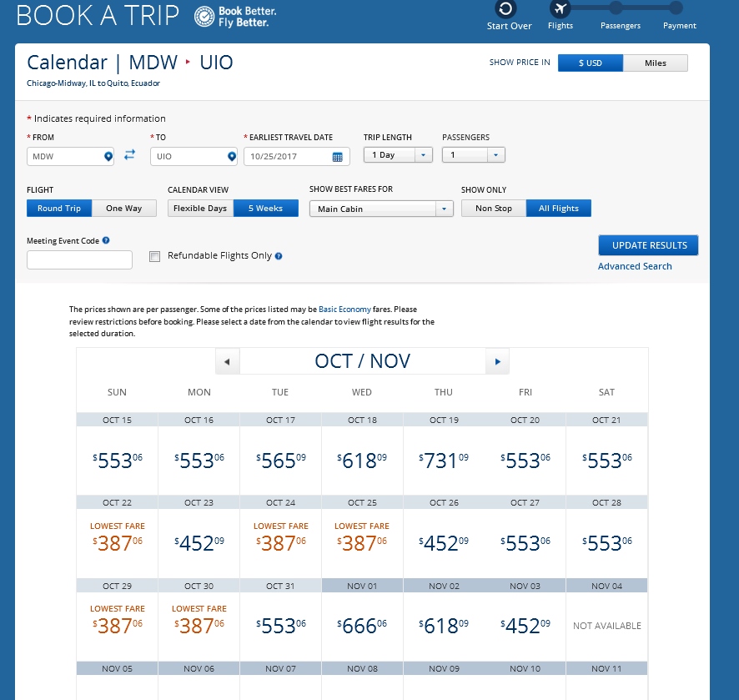This screenshot has width=739, height=700.
Task: Open the Passengers count dropdown
Action: [x=496, y=155]
